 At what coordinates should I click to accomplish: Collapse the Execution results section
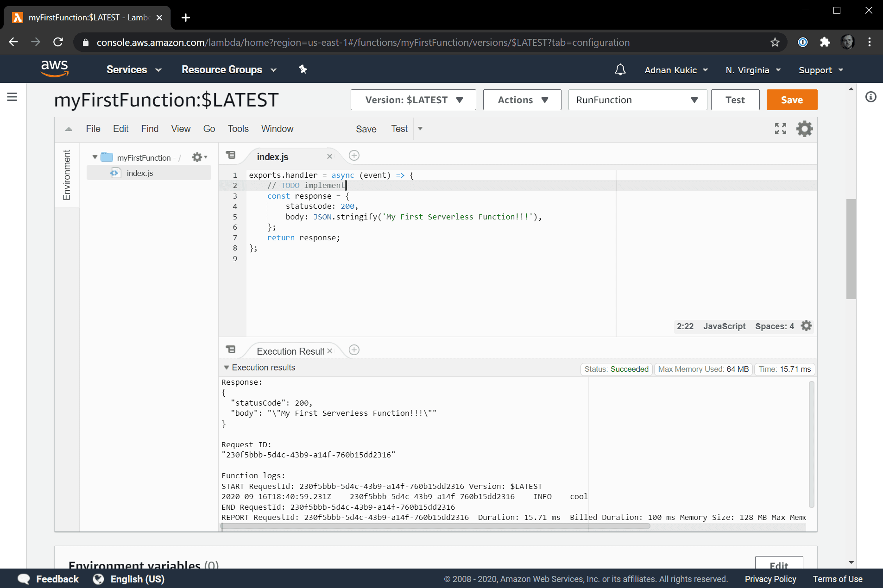227,368
